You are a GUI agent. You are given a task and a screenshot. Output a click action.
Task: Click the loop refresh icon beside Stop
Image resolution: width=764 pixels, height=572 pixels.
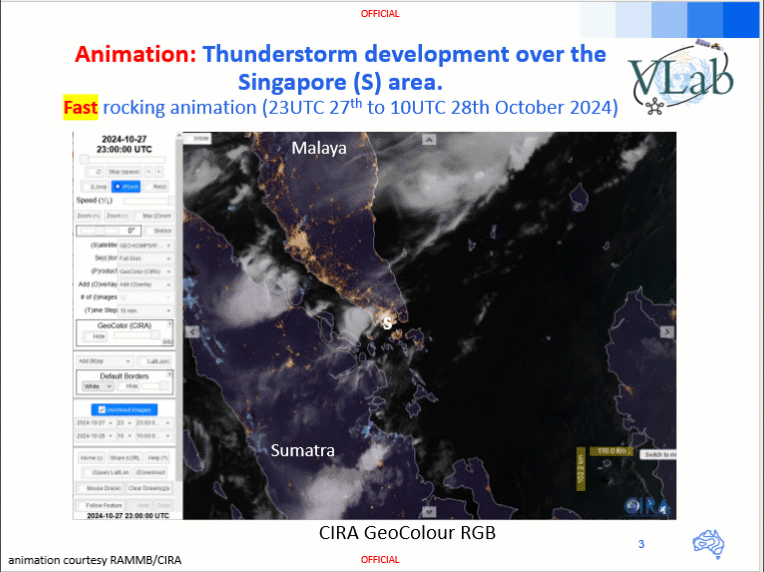pos(99,172)
